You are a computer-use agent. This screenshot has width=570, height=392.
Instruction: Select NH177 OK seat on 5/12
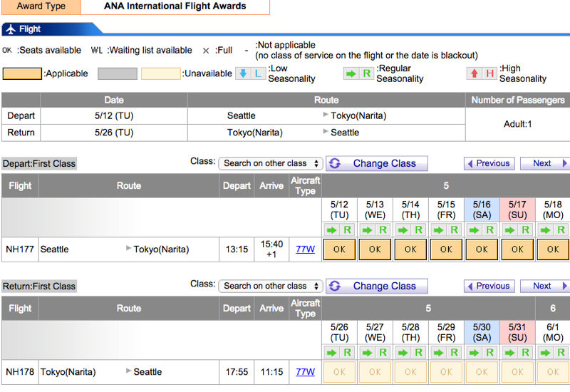point(339,249)
